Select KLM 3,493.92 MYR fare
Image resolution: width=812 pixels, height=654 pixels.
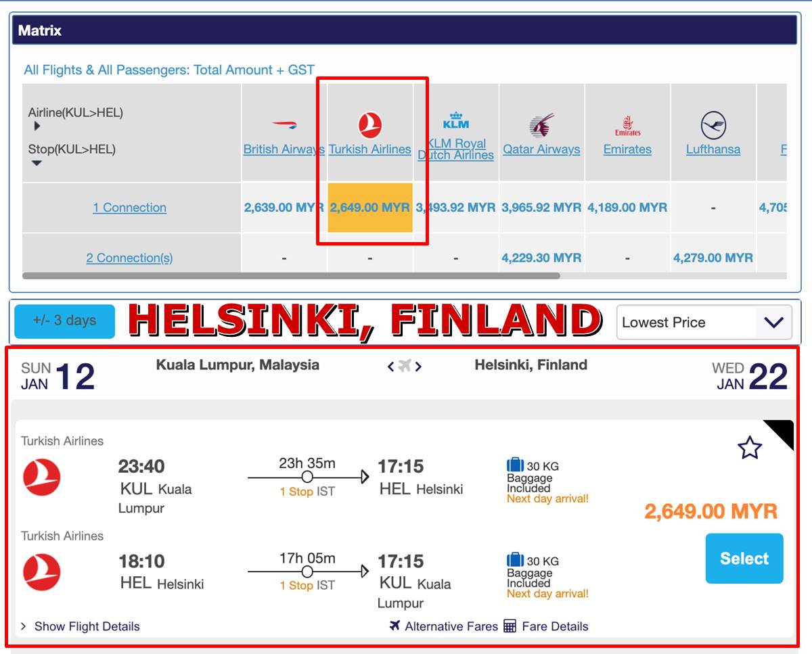pyautogui.click(x=456, y=208)
